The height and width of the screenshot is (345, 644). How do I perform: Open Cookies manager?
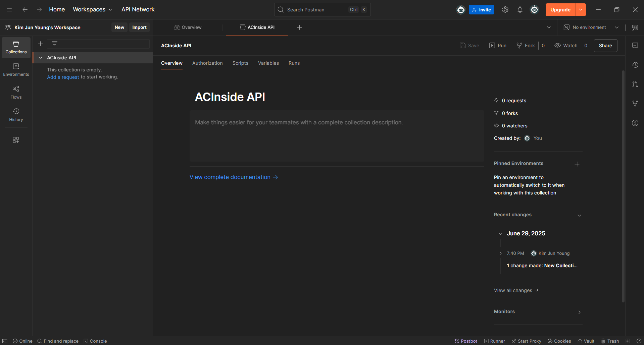(x=559, y=341)
